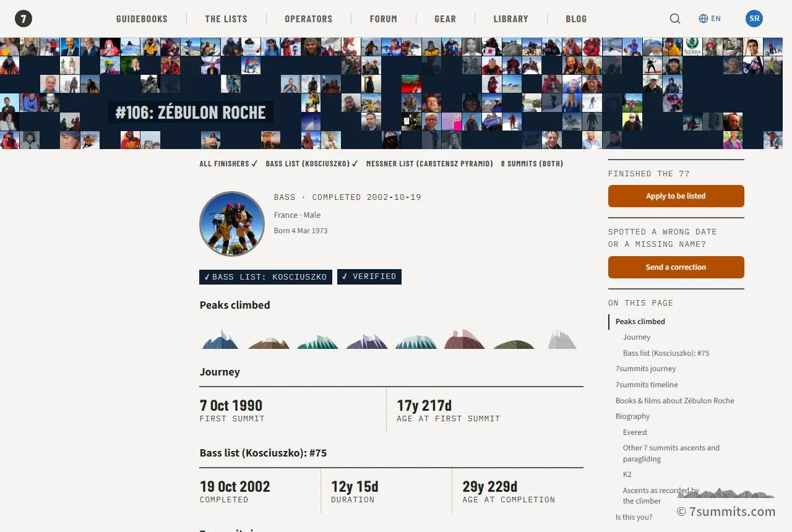The image size is (792, 532).
Task: Open the Library navigation item
Action: point(511,19)
